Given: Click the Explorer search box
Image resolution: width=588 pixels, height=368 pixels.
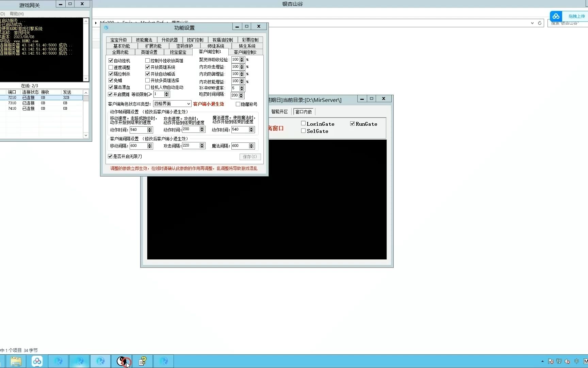Looking at the screenshot, I should tap(568, 23).
